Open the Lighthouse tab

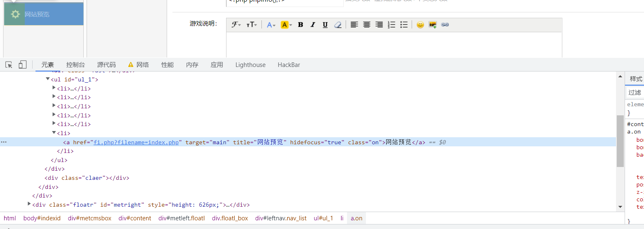pos(250,65)
